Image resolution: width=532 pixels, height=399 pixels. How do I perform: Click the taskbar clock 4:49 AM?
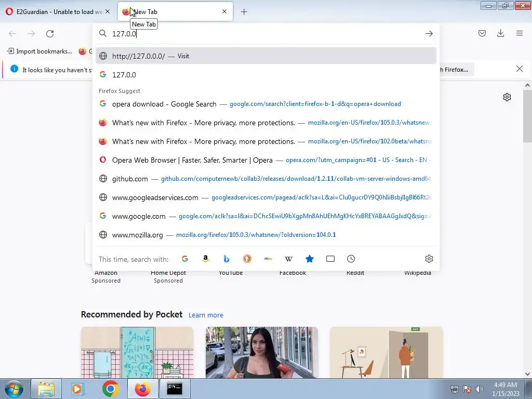coord(506,389)
